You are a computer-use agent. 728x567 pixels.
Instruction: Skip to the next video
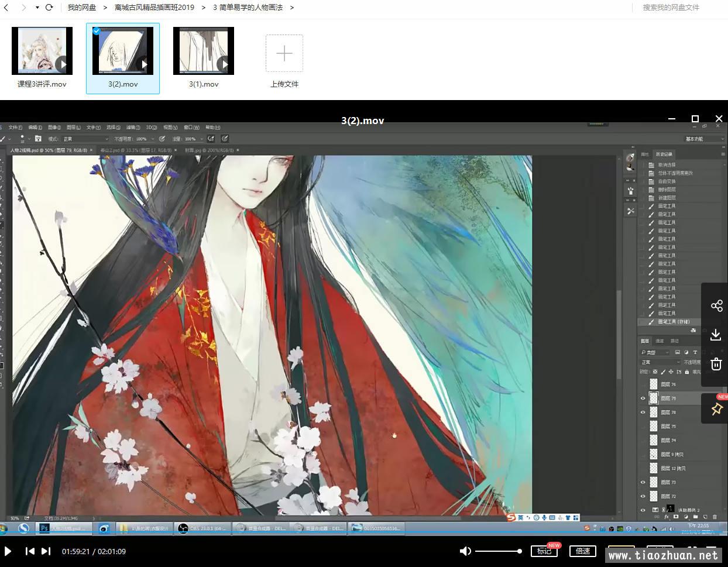[46, 551]
